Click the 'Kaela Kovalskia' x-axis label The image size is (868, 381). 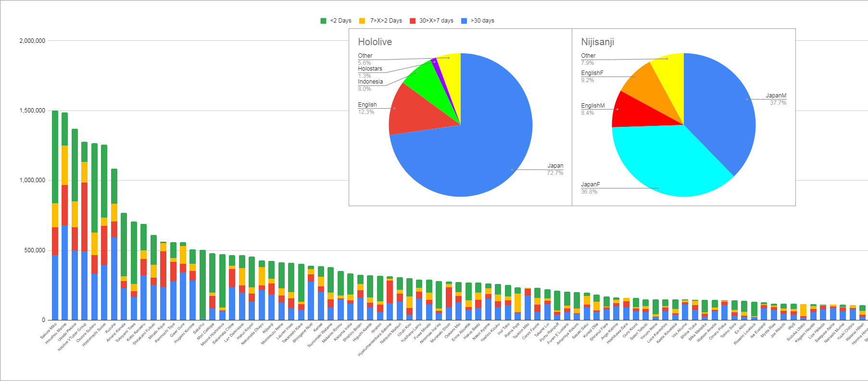pos(667,333)
